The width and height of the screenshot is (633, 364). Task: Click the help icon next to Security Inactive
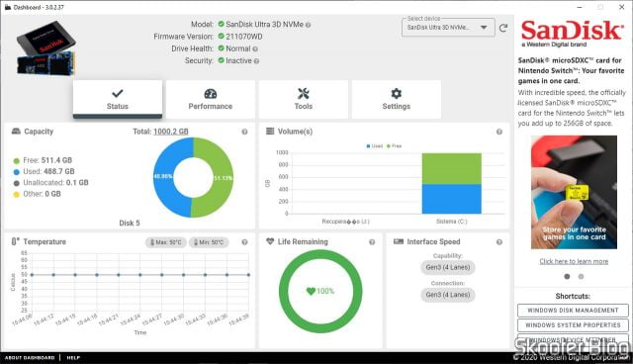click(256, 61)
